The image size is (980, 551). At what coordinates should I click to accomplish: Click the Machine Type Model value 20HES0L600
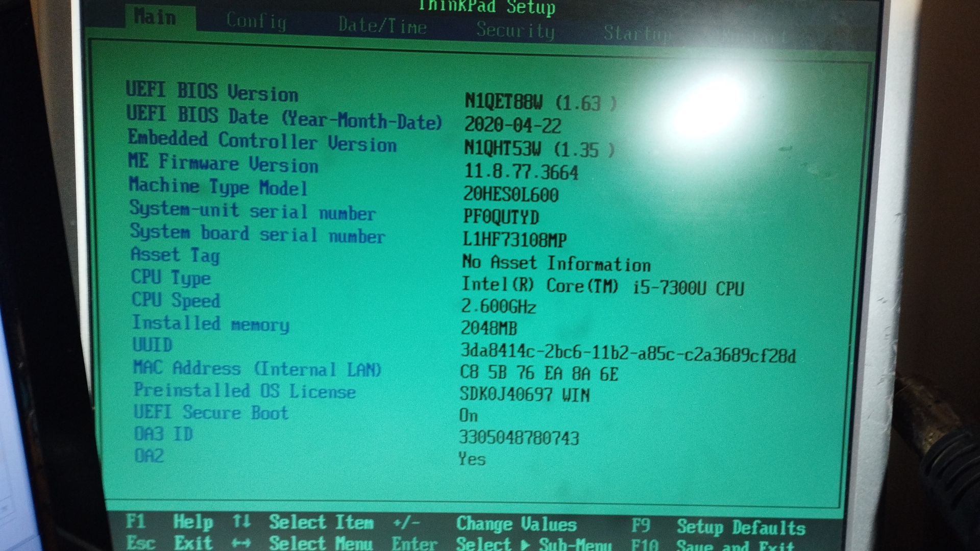pos(511,194)
